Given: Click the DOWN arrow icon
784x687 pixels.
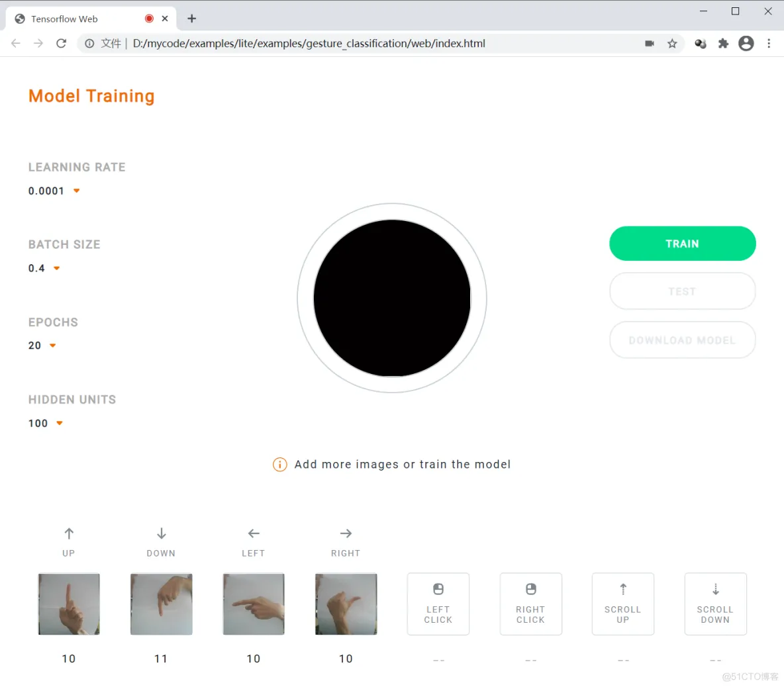Looking at the screenshot, I should [x=161, y=533].
